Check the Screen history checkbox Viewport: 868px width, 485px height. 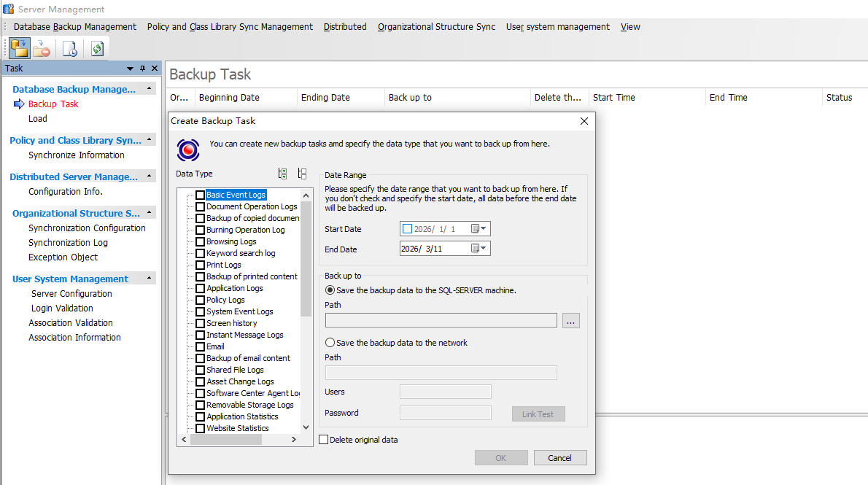tap(201, 323)
